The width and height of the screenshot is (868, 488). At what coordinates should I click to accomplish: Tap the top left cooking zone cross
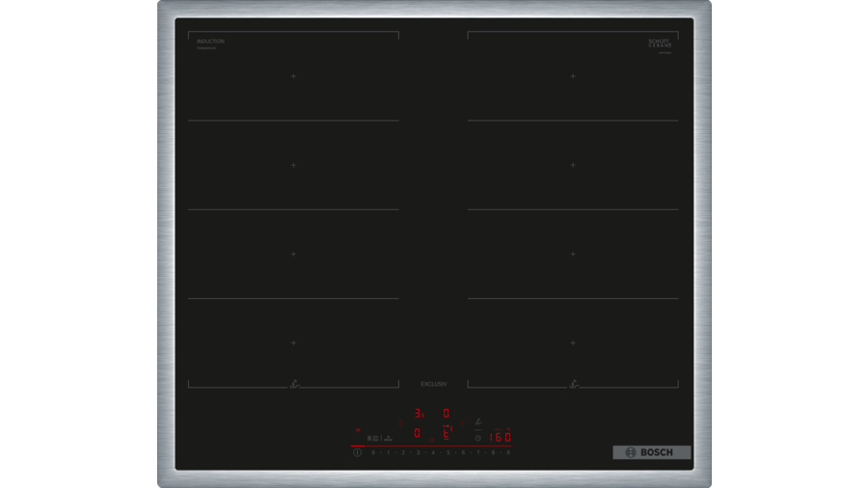coord(294,76)
